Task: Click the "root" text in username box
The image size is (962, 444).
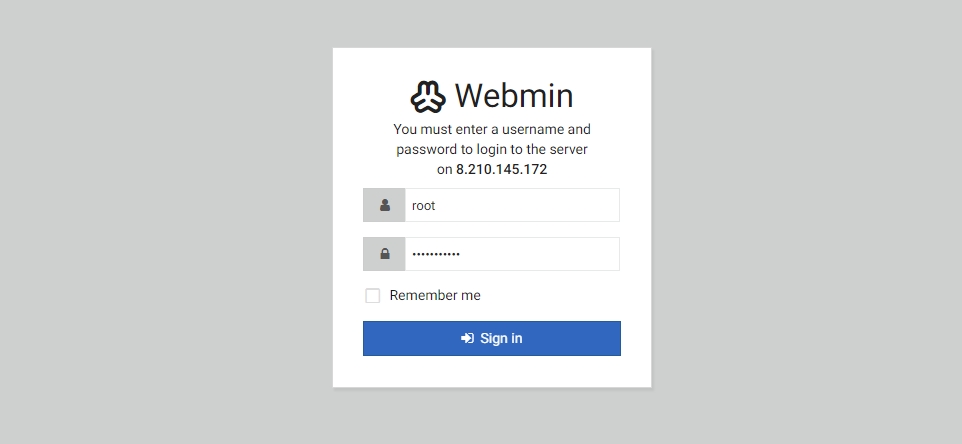Action: 424,205
